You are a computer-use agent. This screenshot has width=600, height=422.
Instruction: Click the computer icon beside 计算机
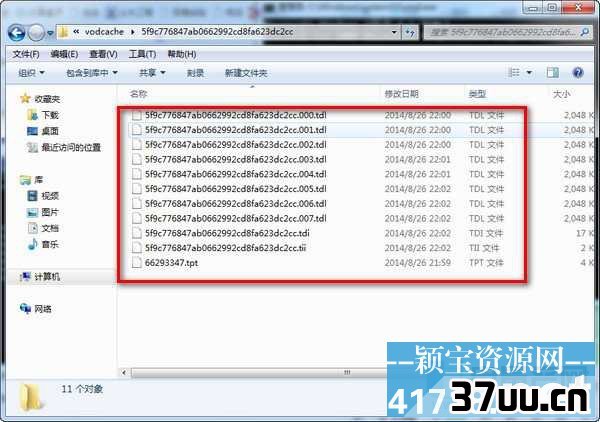tap(25, 276)
